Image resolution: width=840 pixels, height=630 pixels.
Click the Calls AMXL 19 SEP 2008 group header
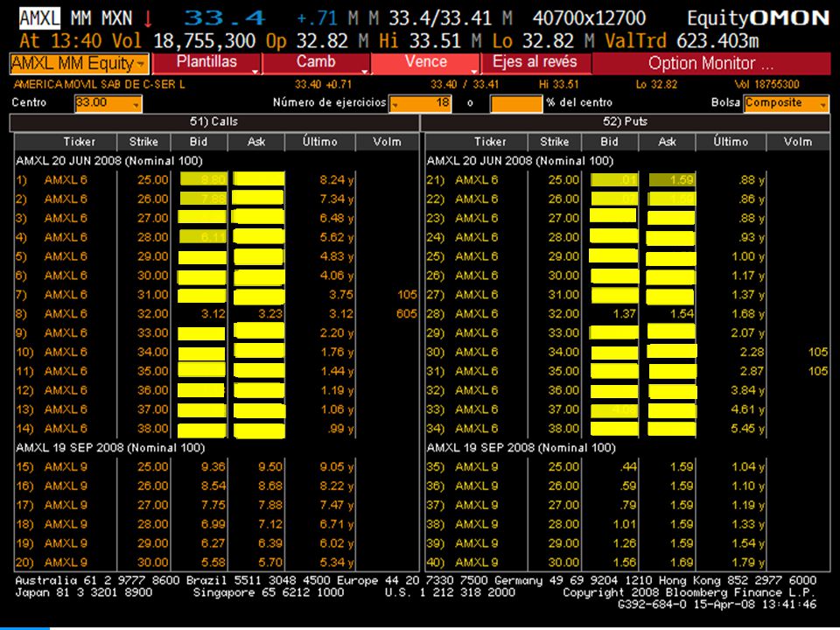110,448
